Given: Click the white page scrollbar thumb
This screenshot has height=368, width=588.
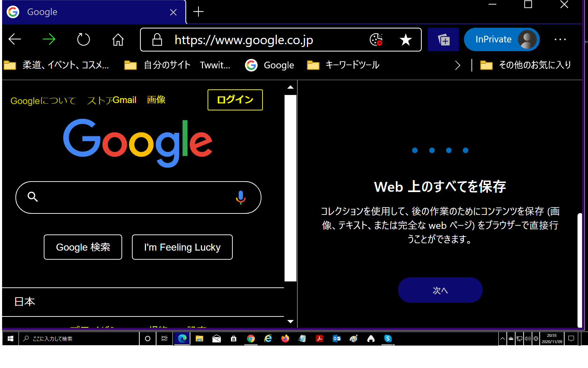Looking at the screenshot, I should [290, 188].
